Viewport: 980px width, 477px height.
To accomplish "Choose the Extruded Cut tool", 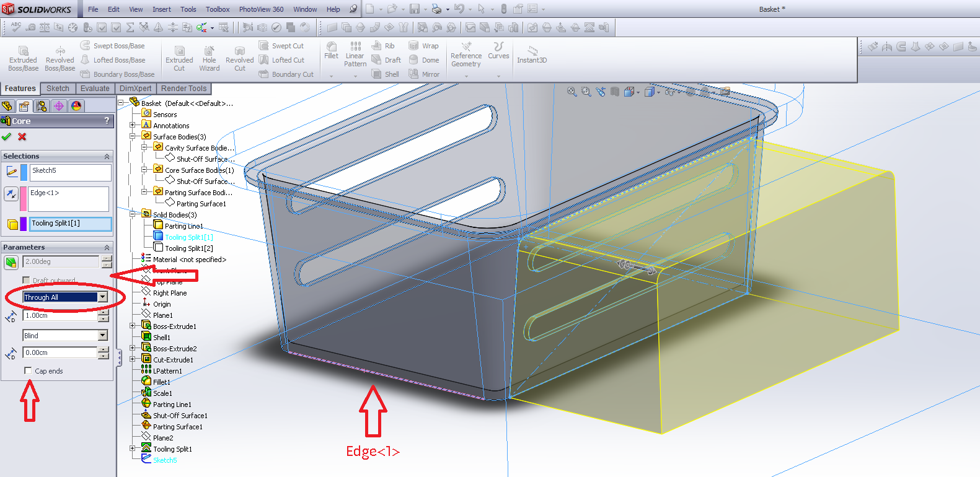I will point(179,59).
